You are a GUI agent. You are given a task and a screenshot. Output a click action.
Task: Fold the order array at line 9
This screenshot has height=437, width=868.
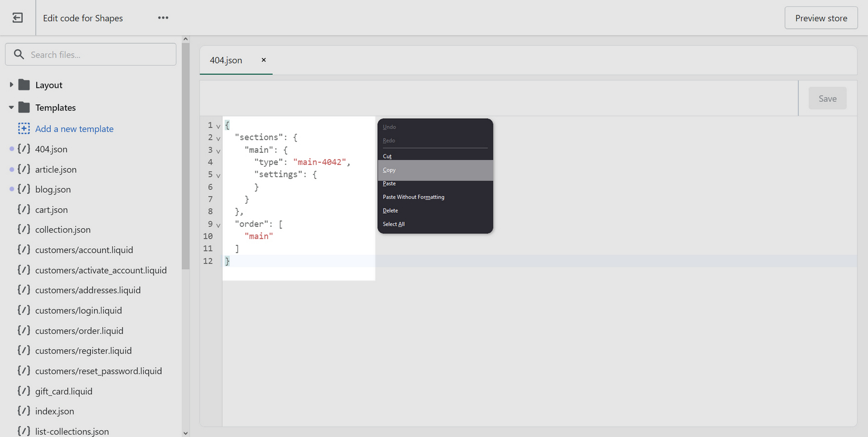point(218,225)
